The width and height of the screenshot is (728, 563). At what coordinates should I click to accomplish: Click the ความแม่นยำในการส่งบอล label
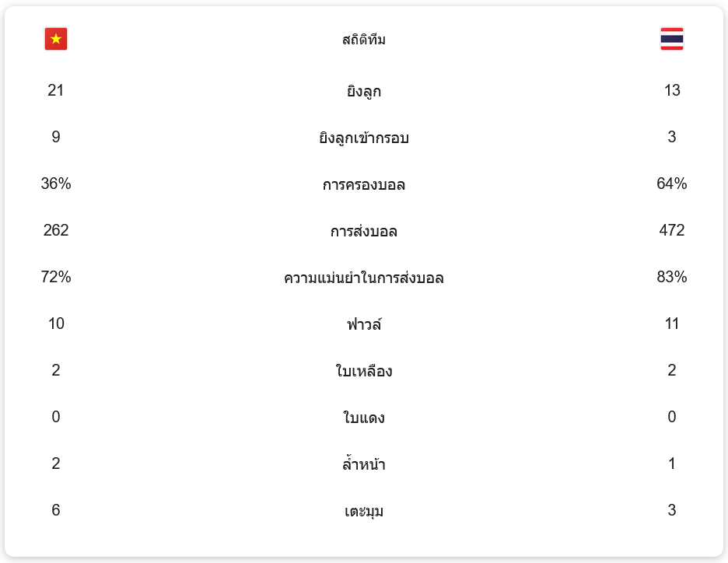364,278
